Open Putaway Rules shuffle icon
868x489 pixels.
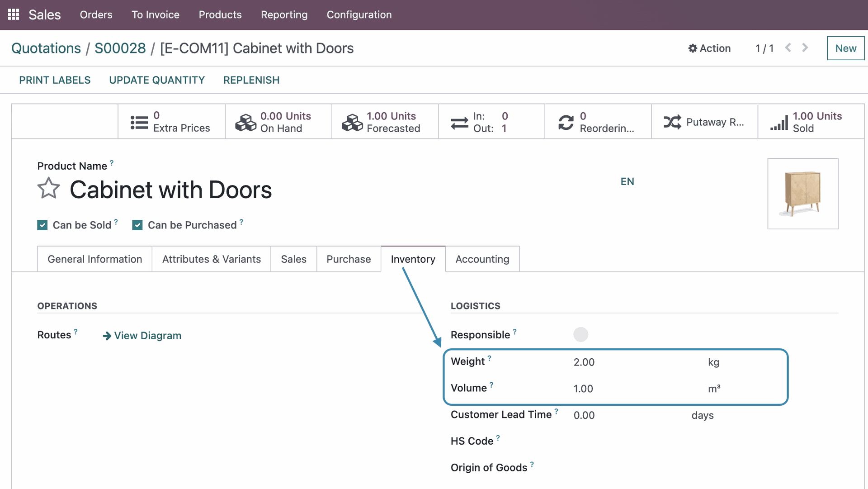(672, 122)
